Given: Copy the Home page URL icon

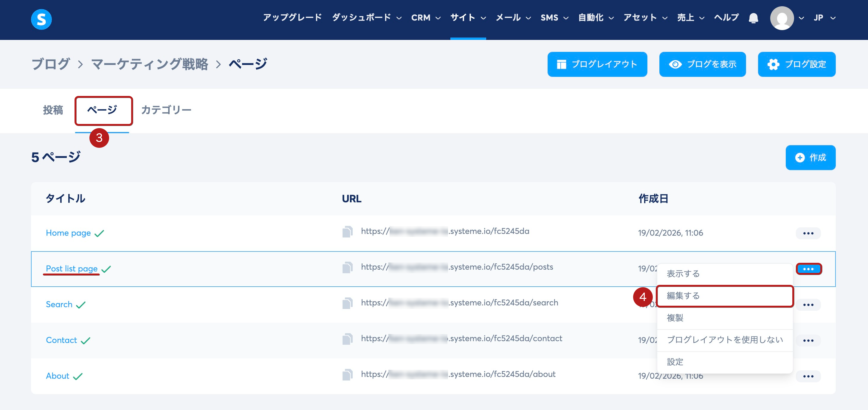Looking at the screenshot, I should tap(347, 232).
